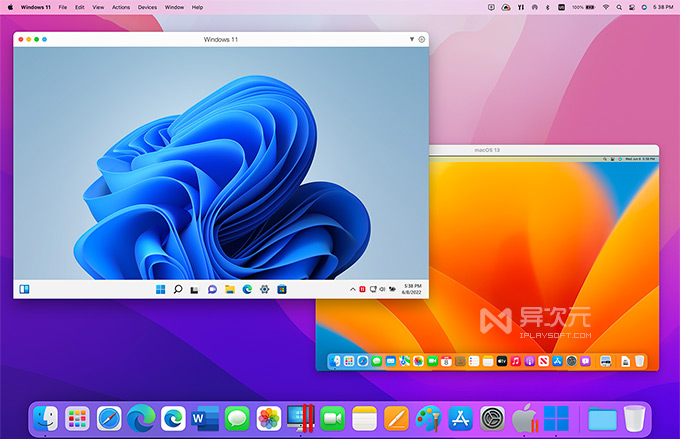Open Microsoft Store in the Windows 11 taskbar
Image resolution: width=680 pixels, height=439 pixels.
click(x=282, y=289)
